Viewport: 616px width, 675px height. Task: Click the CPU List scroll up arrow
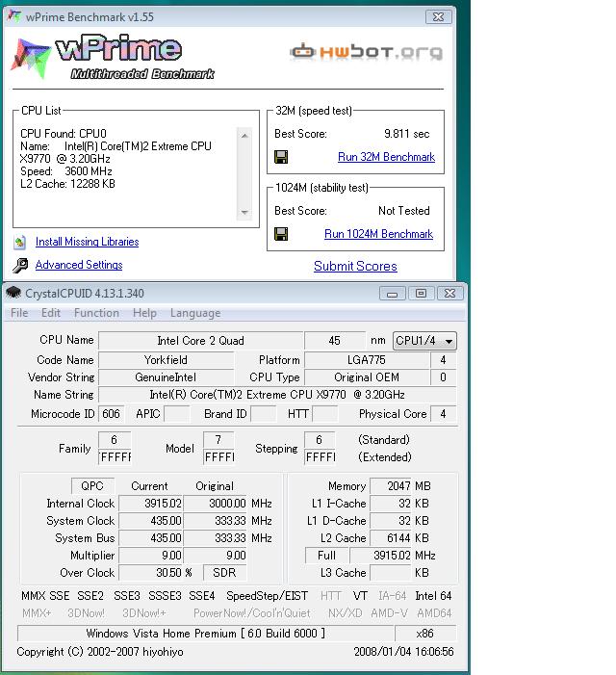tap(244, 136)
